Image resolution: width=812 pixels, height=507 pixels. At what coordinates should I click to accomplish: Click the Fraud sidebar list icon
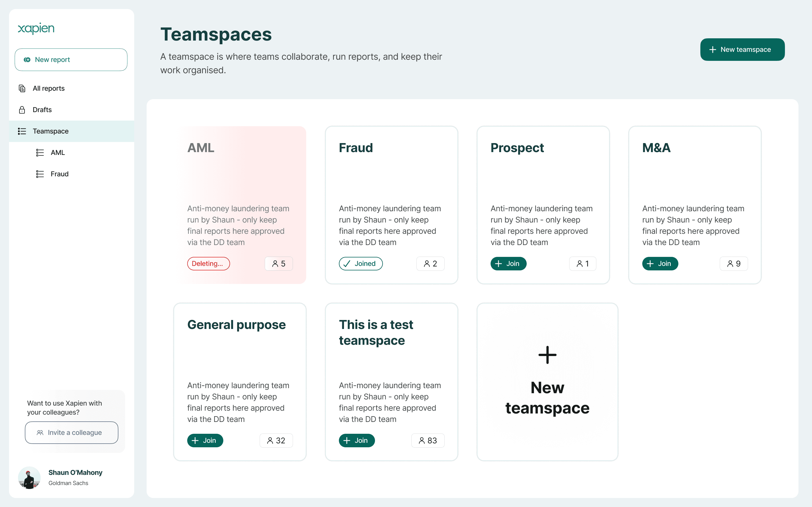pyautogui.click(x=40, y=174)
